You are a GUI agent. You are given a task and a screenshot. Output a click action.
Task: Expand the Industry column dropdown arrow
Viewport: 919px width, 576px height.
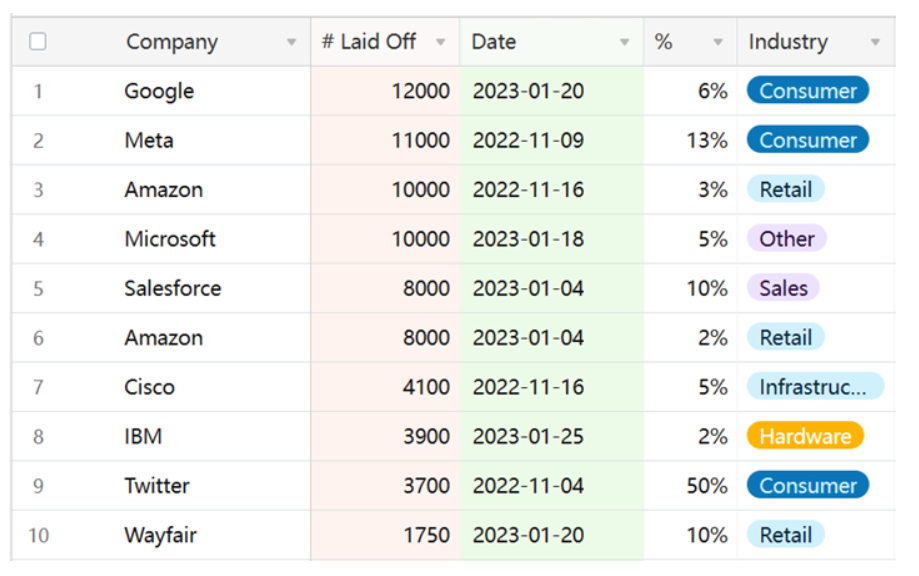click(x=875, y=43)
